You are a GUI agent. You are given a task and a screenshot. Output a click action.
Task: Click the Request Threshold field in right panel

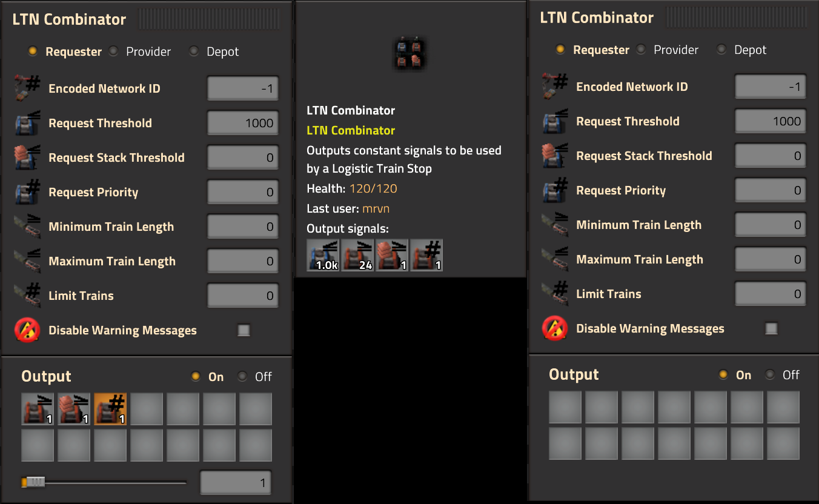[771, 121]
